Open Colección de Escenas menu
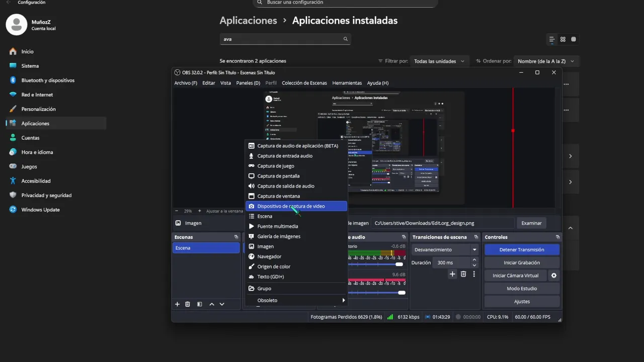This screenshot has height=362, width=644. 304,83
